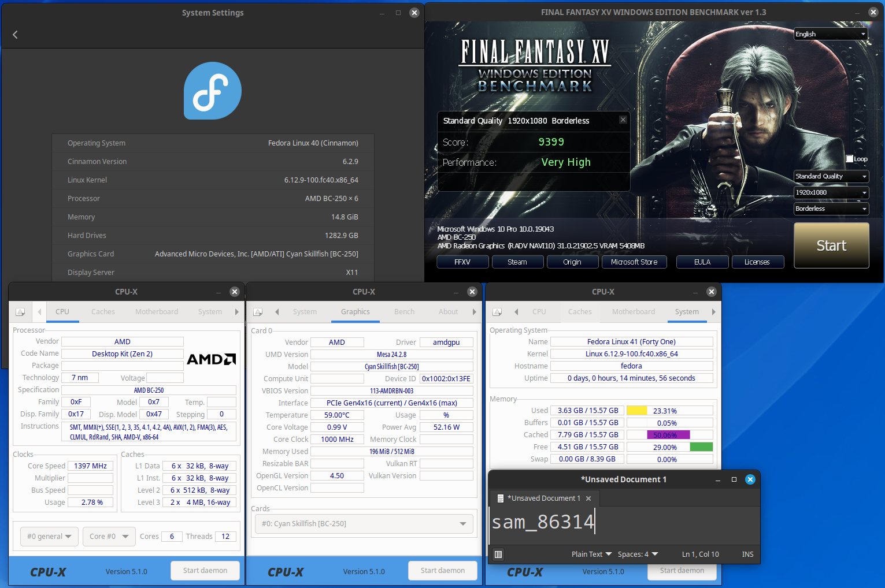The image size is (885, 588).
Task: Select the active System tab in the CPU-X System window
Action: click(x=687, y=312)
